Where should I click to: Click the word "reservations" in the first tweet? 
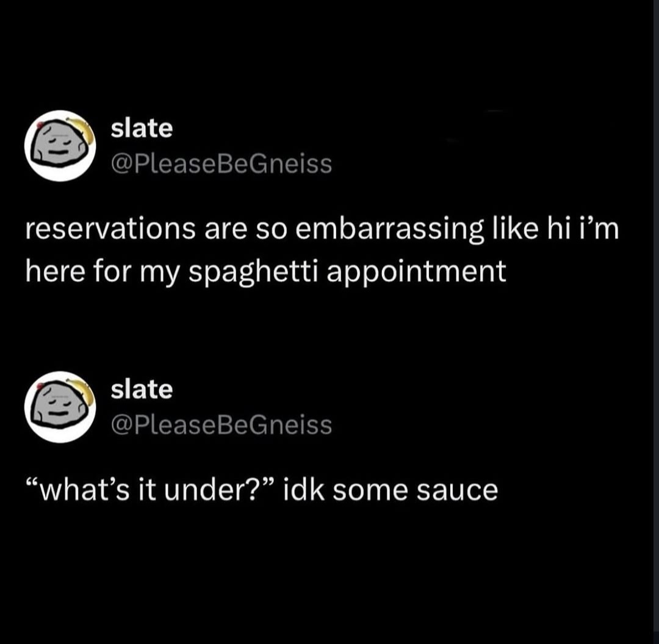[x=110, y=230]
